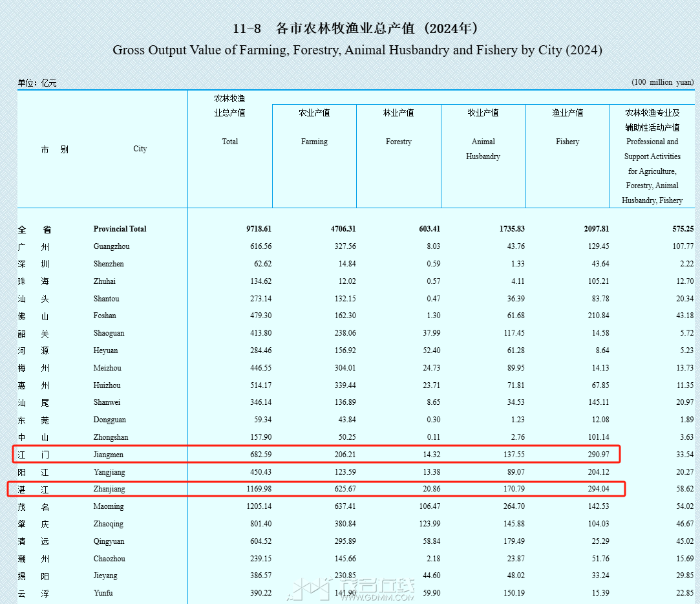The width and height of the screenshot is (700, 604).
Task: Click the City column header label
Action: click(x=140, y=149)
